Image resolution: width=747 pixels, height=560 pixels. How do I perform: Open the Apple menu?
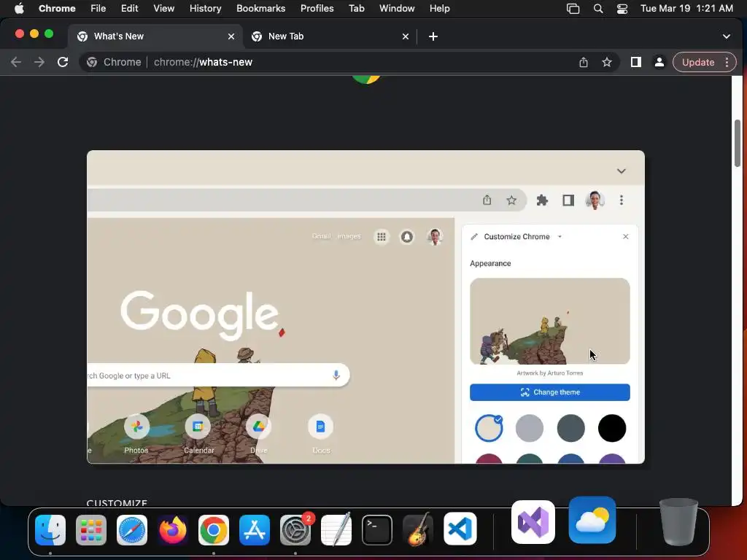point(19,9)
